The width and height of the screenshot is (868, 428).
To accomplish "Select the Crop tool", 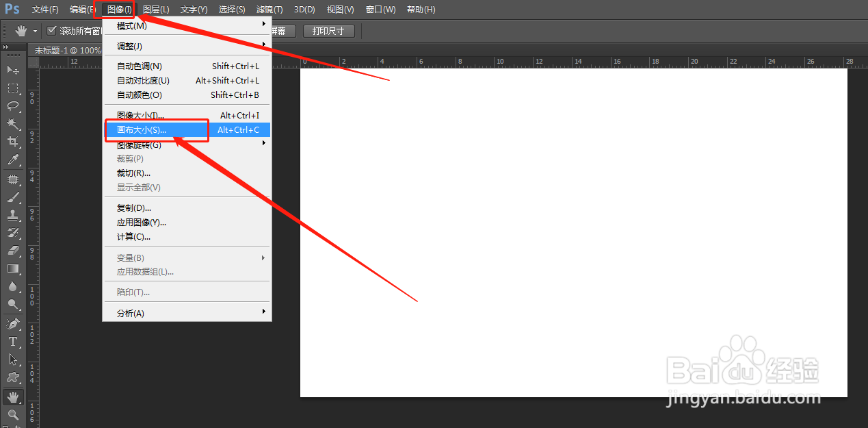I will coord(13,142).
